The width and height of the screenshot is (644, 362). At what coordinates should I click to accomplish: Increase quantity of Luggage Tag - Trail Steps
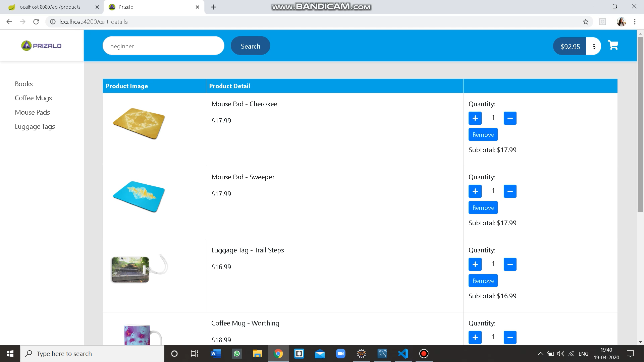click(x=475, y=264)
